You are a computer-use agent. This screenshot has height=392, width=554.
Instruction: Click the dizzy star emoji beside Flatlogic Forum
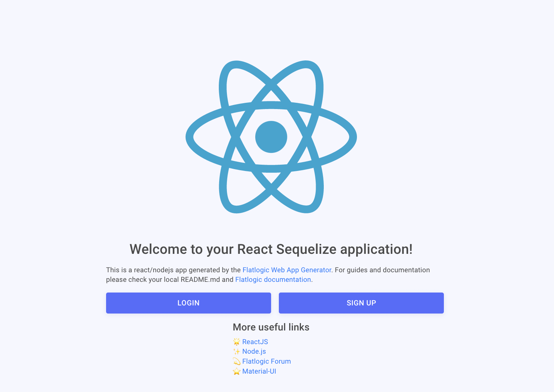coord(236,361)
